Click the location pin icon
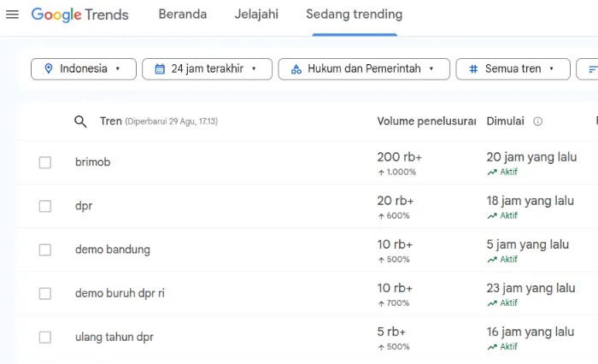Screen dimensions: 598x364 (49, 68)
